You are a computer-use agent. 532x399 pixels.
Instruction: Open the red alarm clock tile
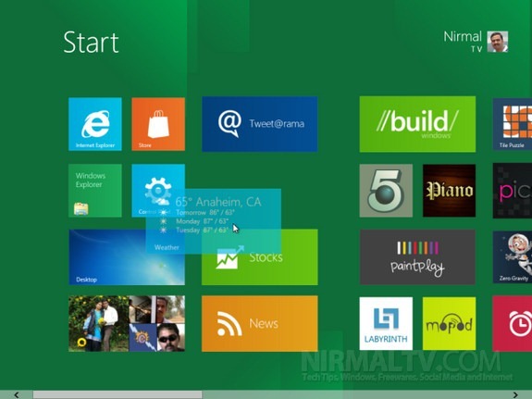(x=513, y=323)
